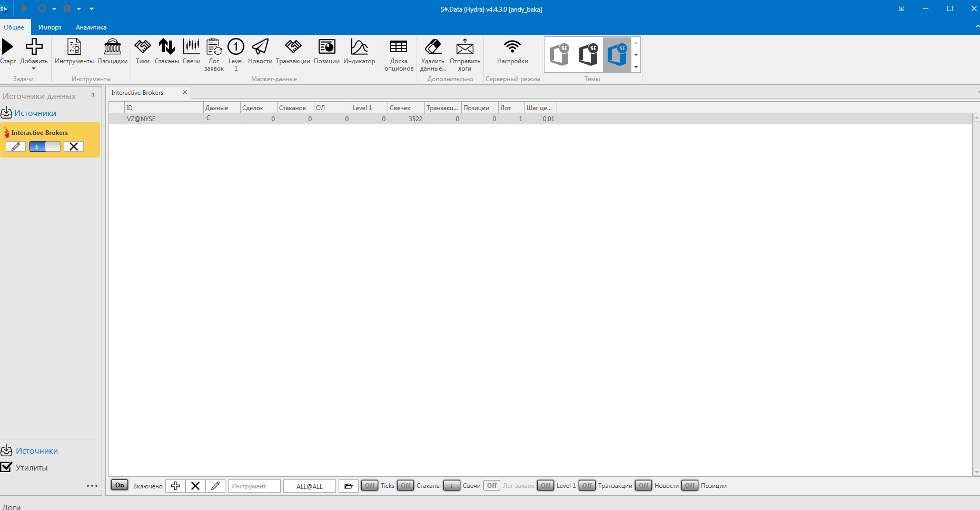980x510 pixels.
Task: Sort by the Свечек column header
Action: (406, 108)
